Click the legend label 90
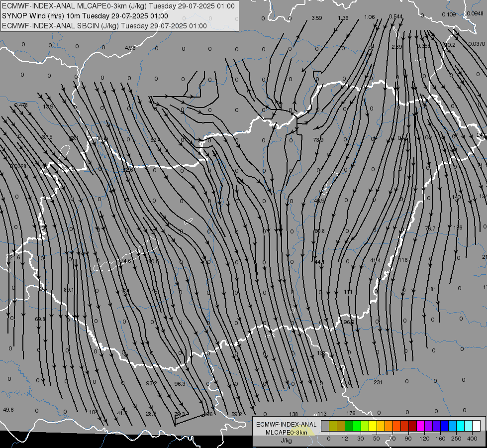Viewport: 487px width, 448px height. point(408,439)
